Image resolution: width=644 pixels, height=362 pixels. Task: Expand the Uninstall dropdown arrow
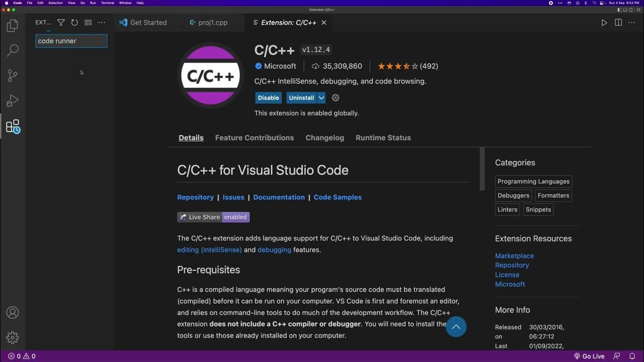coord(321,98)
